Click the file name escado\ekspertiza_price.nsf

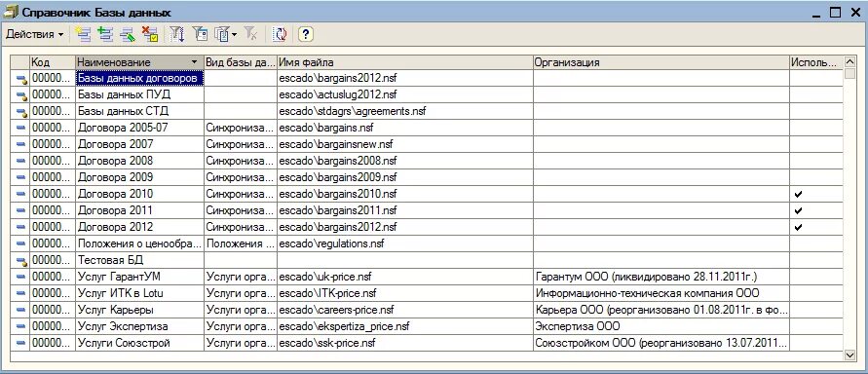(344, 326)
